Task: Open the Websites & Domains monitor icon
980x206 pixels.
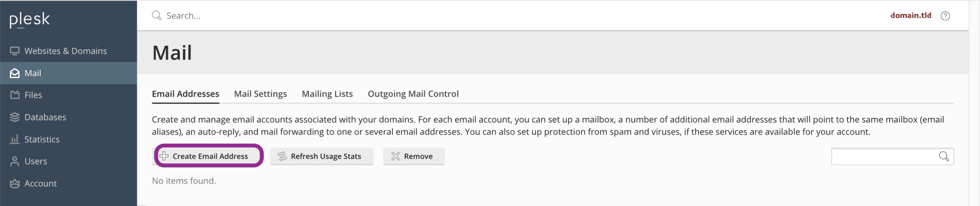Action: tap(15, 51)
